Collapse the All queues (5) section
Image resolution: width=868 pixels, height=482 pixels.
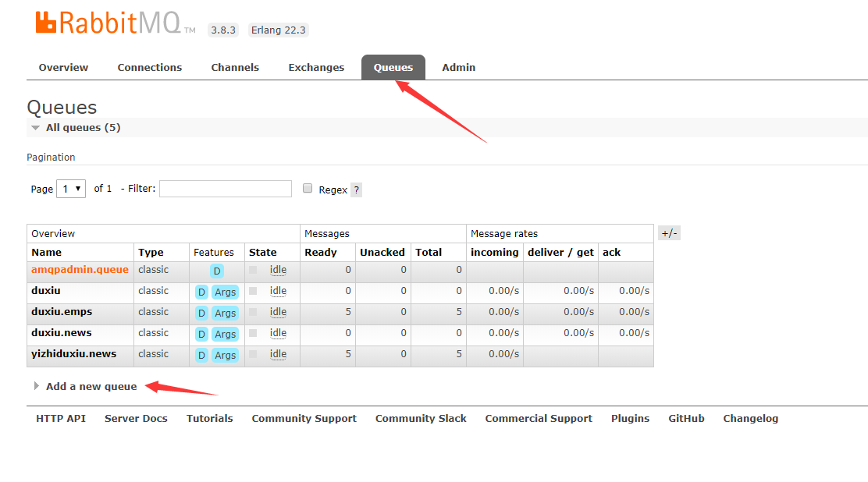[x=82, y=127]
